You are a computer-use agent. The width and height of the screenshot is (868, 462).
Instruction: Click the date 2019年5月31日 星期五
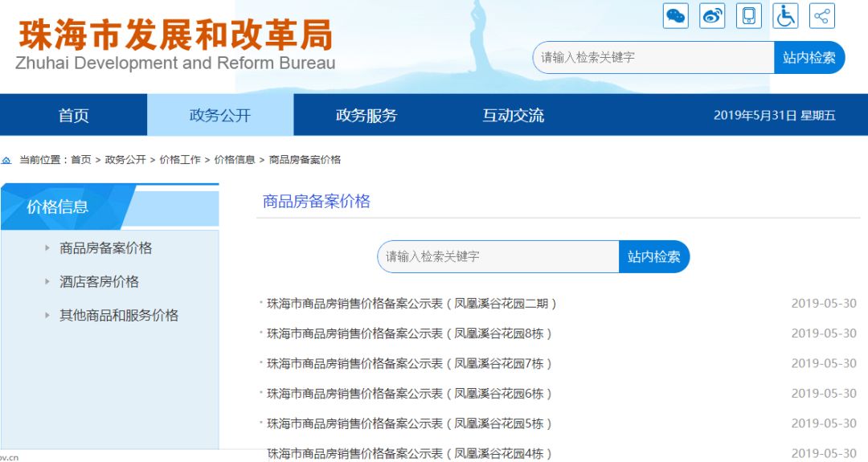click(x=775, y=115)
